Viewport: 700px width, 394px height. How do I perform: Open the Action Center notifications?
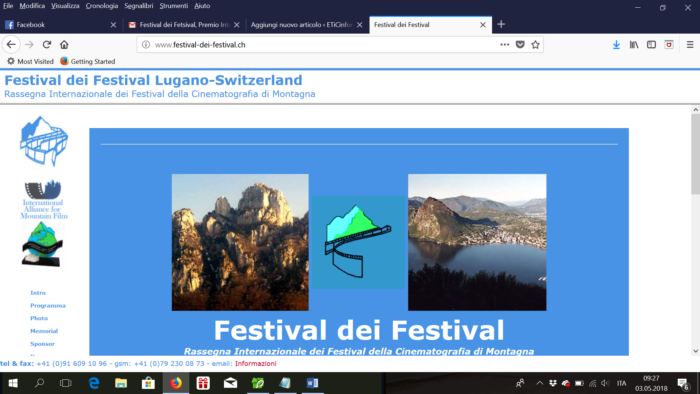pyautogui.click(x=683, y=383)
